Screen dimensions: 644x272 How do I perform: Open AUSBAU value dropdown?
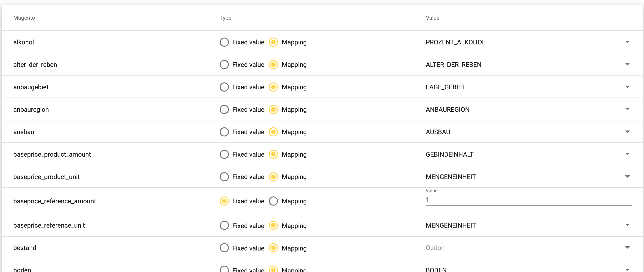pyautogui.click(x=528, y=132)
